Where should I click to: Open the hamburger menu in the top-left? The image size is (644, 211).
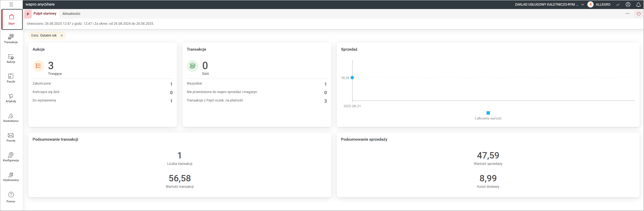pyautogui.click(x=11, y=4)
